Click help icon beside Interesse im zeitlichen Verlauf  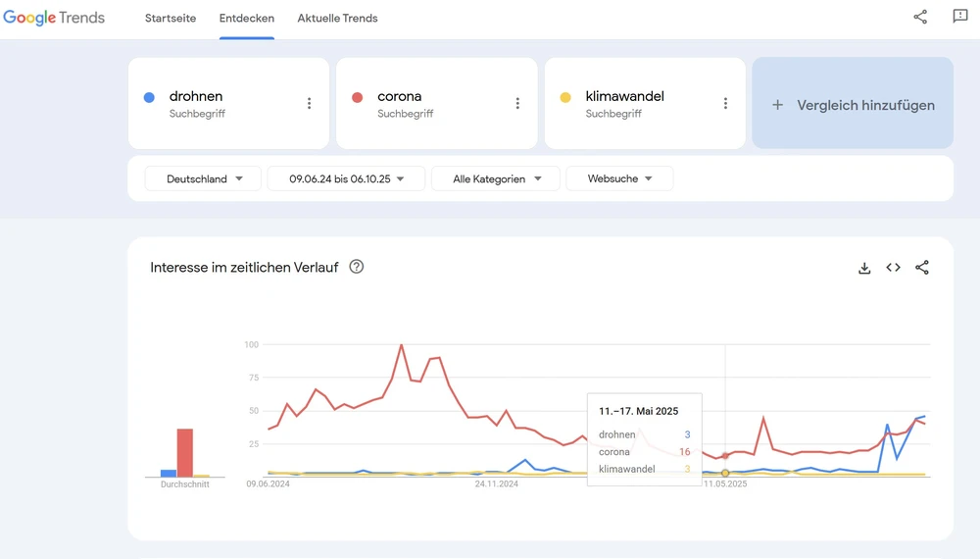point(357,267)
